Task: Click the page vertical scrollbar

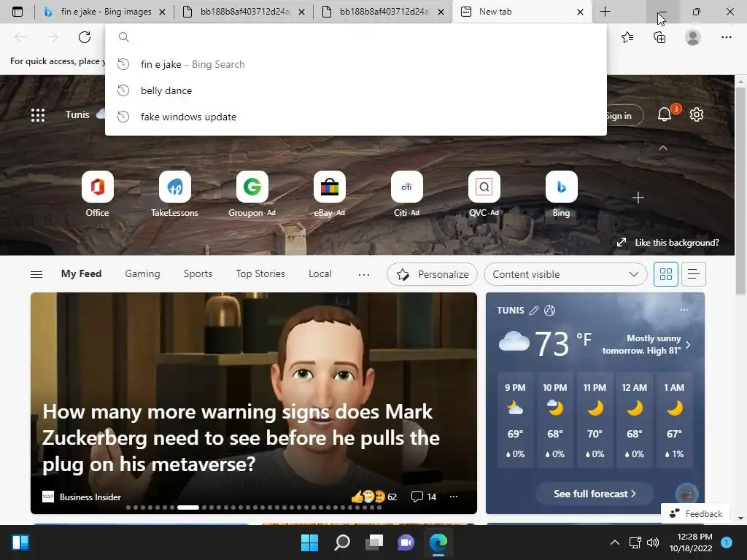Action: (x=740, y=190)
